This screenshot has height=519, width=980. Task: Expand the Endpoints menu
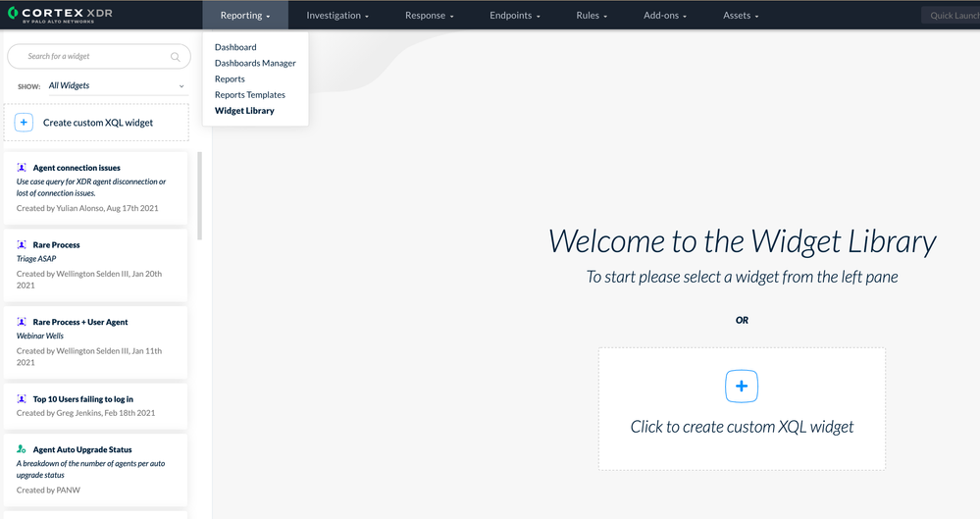[515, 15]
